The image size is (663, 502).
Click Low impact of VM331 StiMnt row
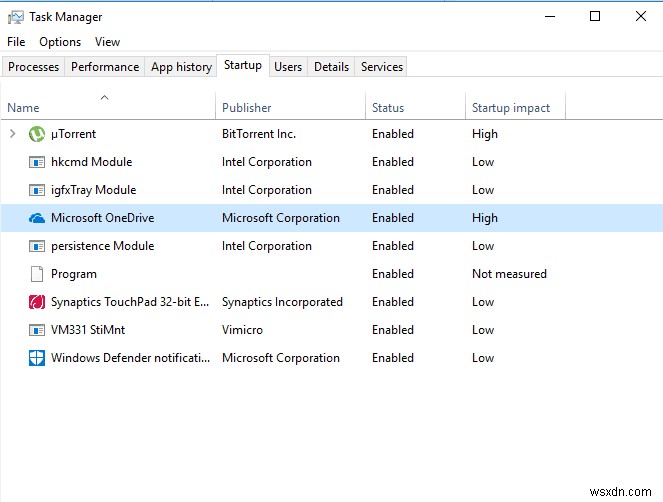(x=483, y=330)
